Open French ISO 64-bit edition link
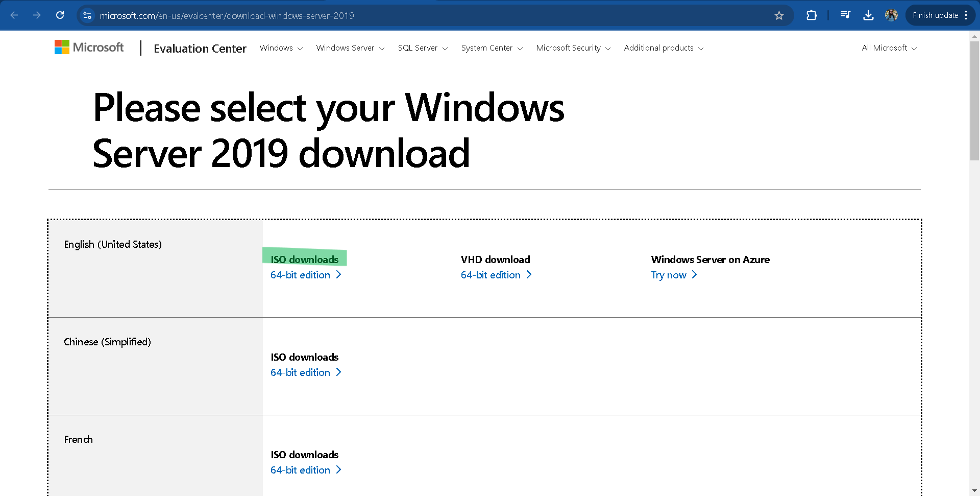 306,470
